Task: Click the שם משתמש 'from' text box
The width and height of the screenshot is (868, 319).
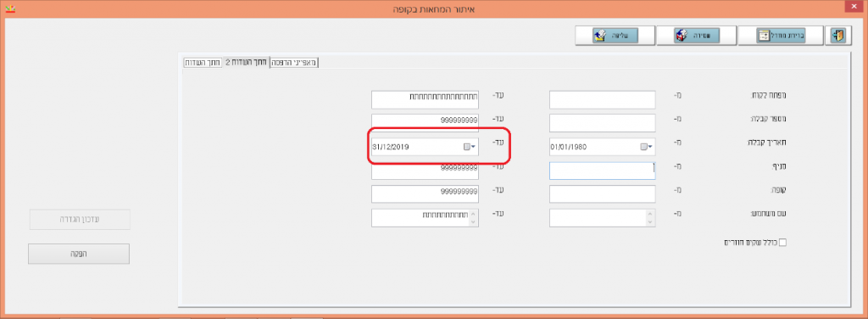Action: (603, 218)
